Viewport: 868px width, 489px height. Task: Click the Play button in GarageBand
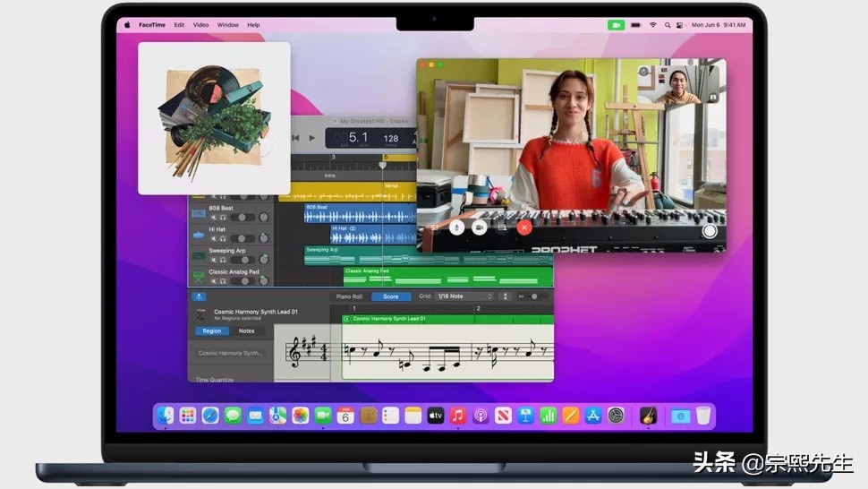coord(311,138)
